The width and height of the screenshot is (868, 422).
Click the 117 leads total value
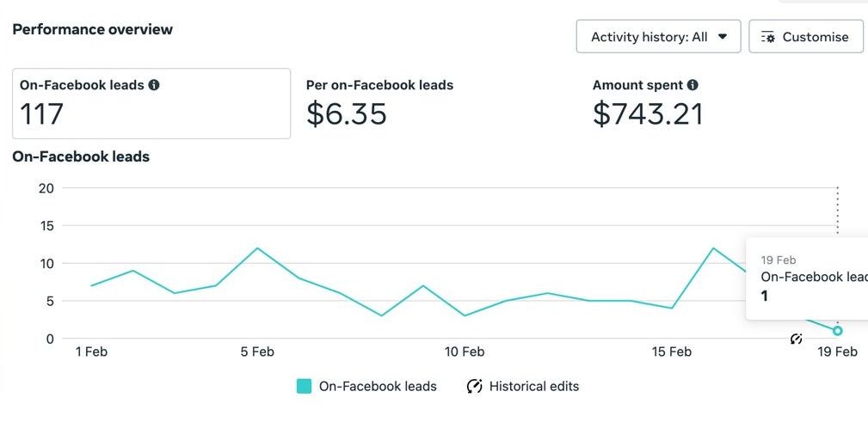(41, 113)
